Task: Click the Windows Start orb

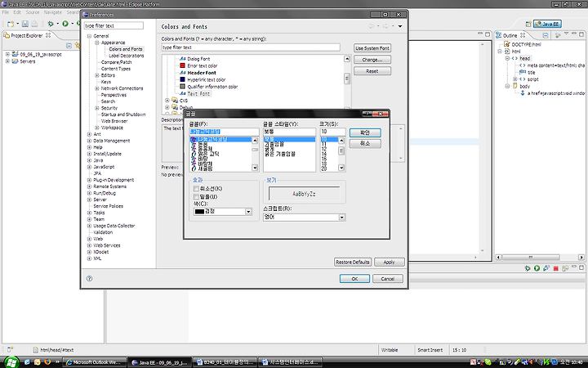Action: click(x=11, y=362)
